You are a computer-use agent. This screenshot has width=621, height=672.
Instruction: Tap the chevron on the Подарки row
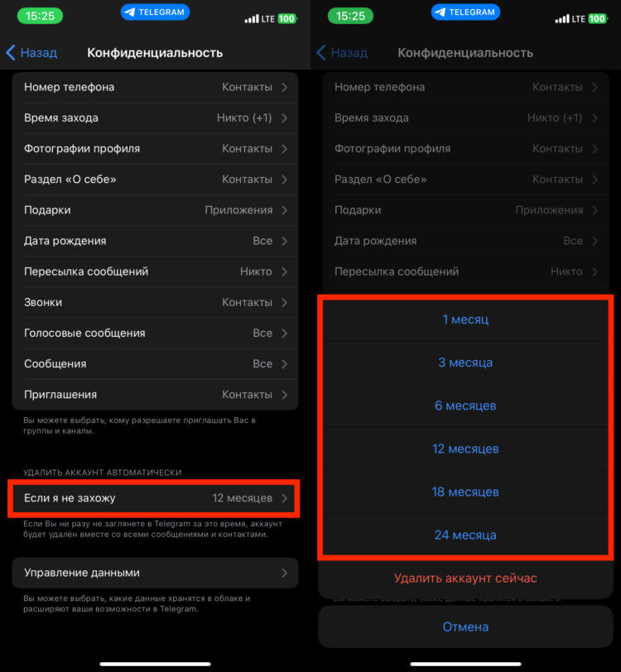point(285,210)
